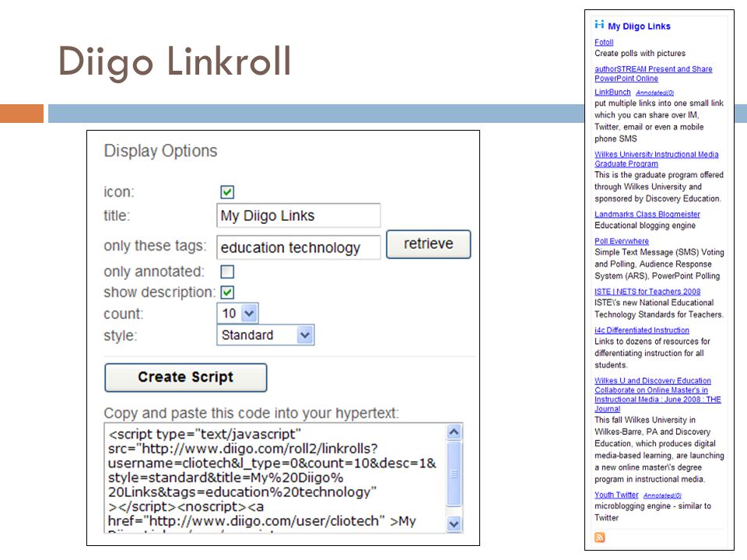
Task: Open Wilkes U and Discovery Education Collaborate link
Action: [658, 395]
